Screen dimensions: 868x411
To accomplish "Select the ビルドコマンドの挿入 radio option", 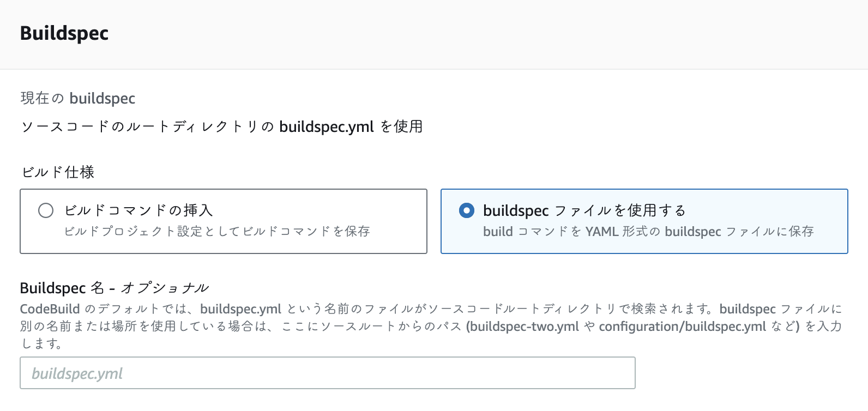I will pos(46,210).
